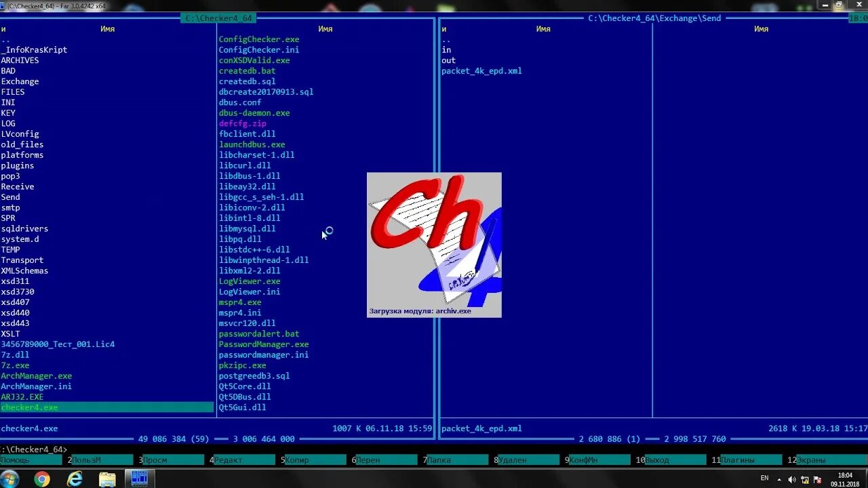This screenshot has height=488, width=868.
Task: Click the right panel path title Exchange\Send
Action: tap(654, 18)
